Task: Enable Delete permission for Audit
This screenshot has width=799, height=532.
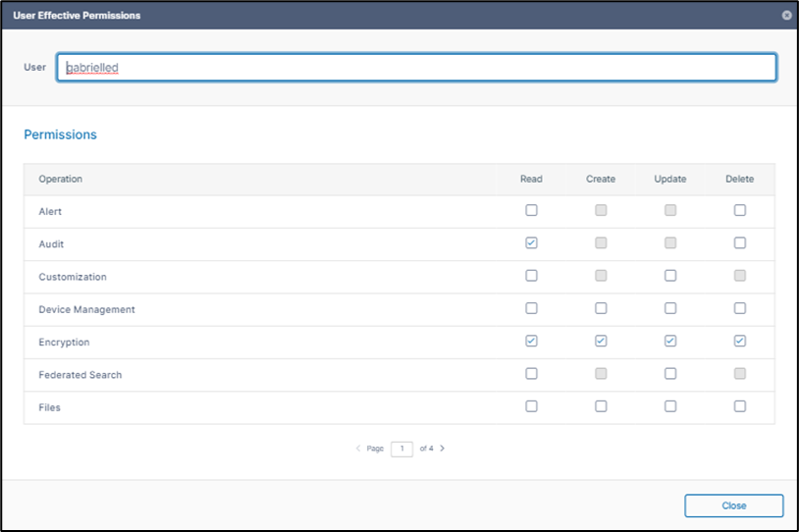Action: (x=739, y=243)
